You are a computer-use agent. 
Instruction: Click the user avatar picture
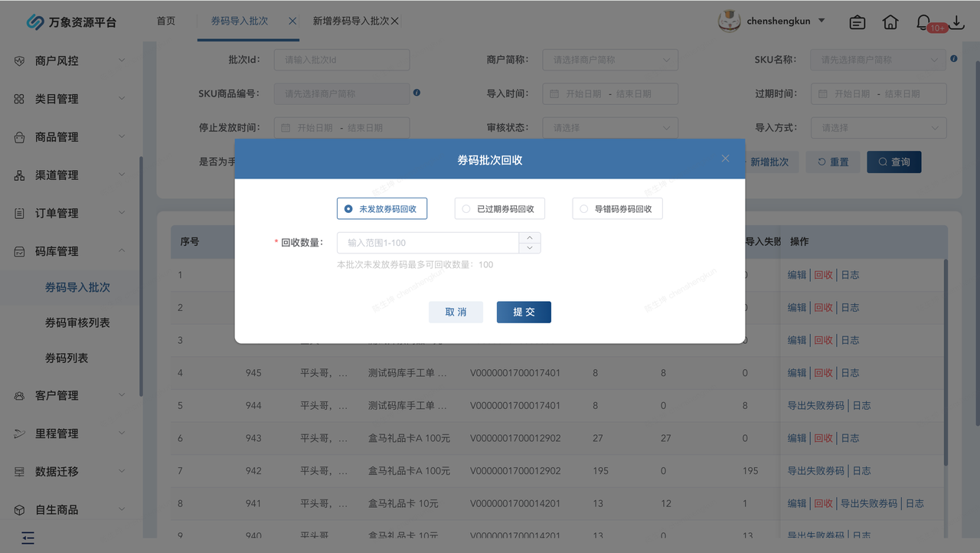point(729,21)
